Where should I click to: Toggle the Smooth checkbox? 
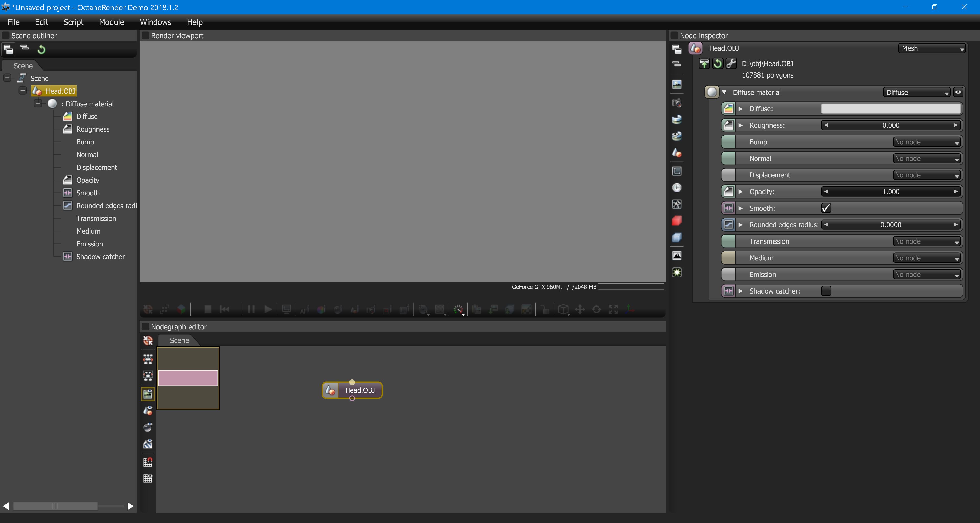(826, 208)
